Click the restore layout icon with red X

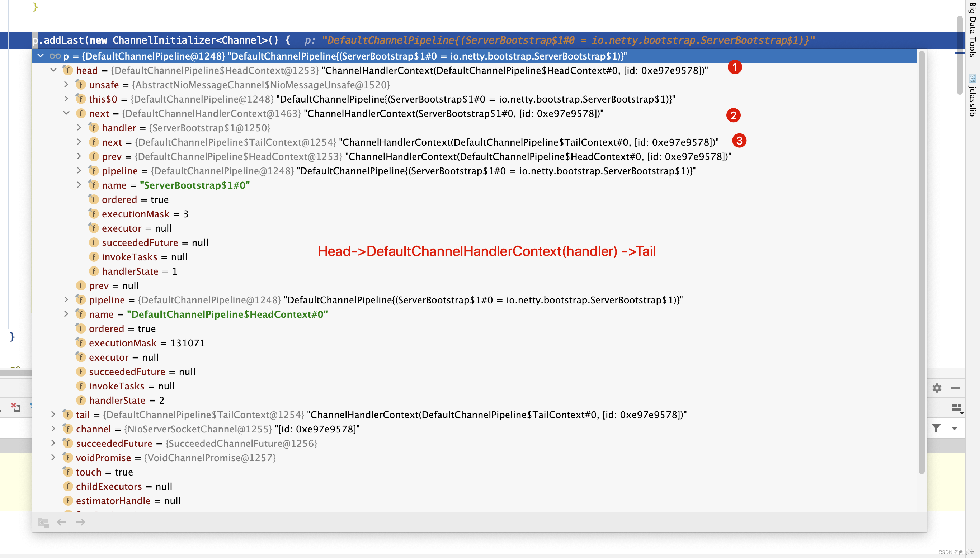16,407
